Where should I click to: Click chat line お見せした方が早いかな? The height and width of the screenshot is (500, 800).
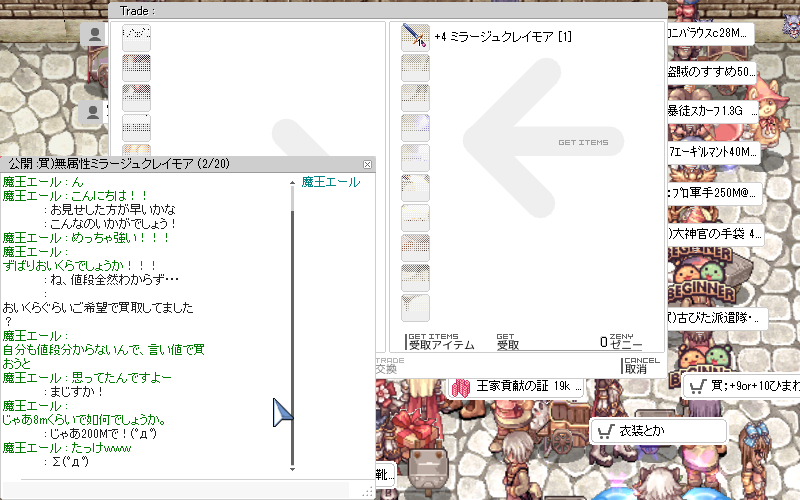point(113,209)
